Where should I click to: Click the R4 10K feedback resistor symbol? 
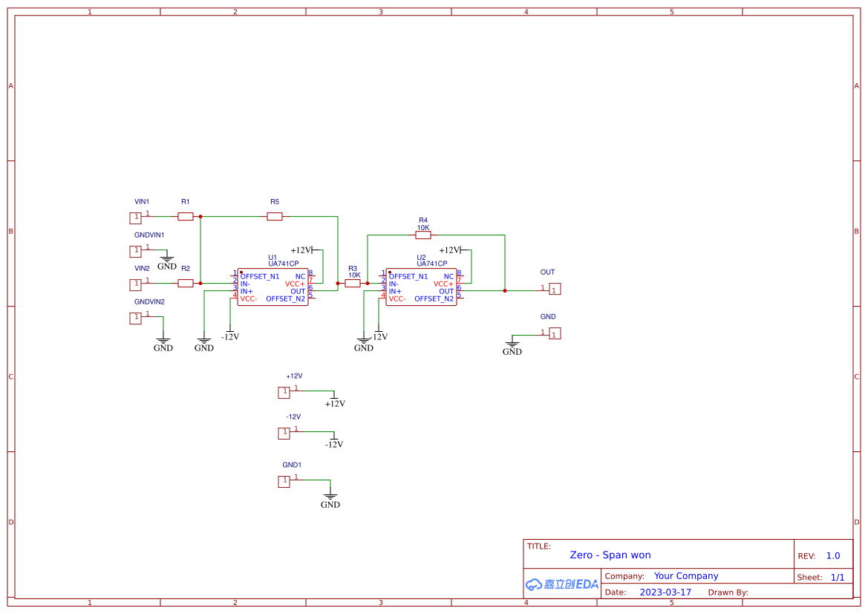point(422,235)
